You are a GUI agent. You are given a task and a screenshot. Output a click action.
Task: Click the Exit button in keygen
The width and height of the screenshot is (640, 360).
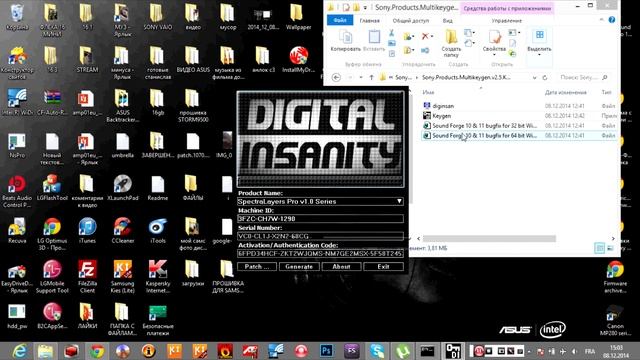click(x=383, y=267)
